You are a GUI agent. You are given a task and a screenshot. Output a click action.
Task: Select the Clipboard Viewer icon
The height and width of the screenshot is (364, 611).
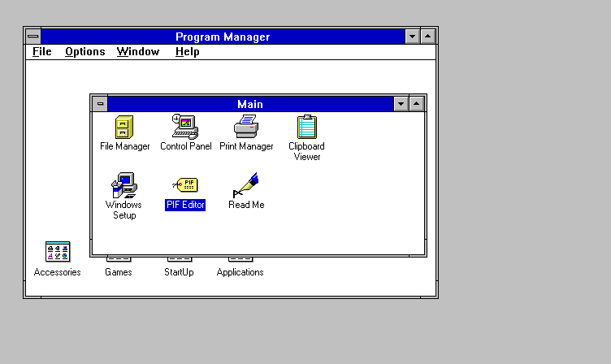pos(306,127)
